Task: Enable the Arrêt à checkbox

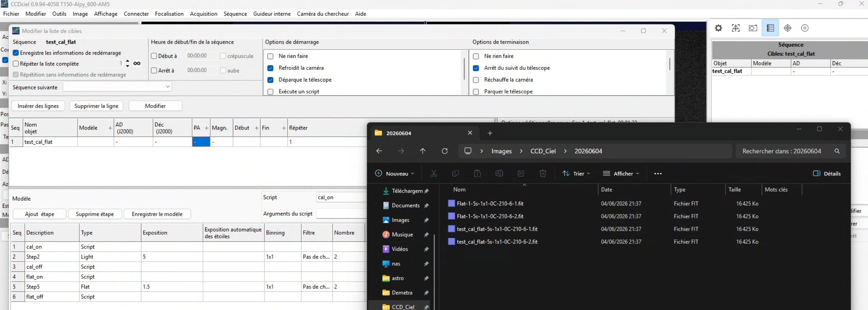Action: [x=154, y=71]
